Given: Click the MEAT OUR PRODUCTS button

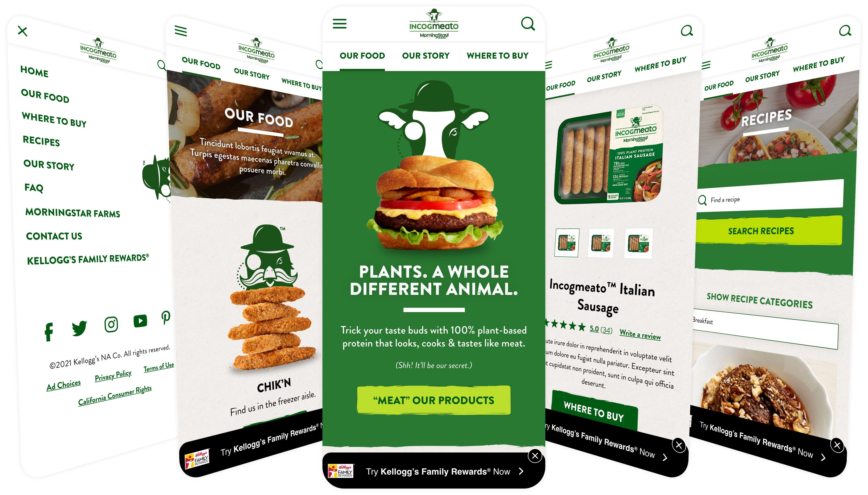Looking at the screenshot, I should [433, 400].
